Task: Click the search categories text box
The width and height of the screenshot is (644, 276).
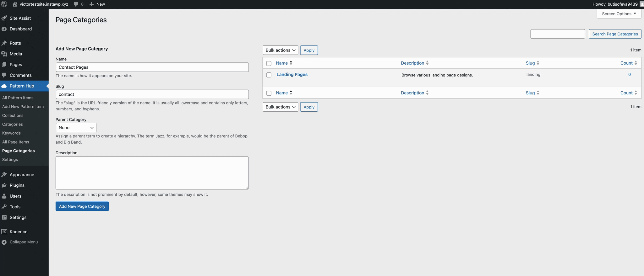Action: tap(558, 34)
